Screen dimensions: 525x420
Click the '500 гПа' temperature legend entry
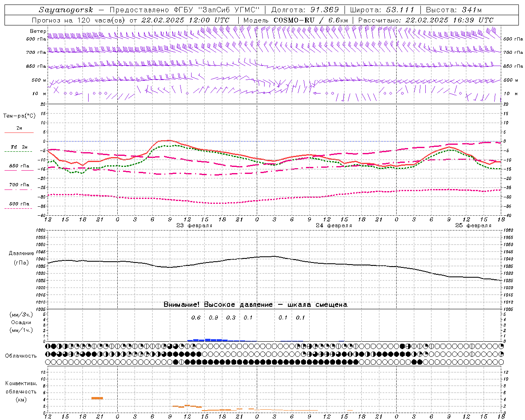(x=19, y=204)
